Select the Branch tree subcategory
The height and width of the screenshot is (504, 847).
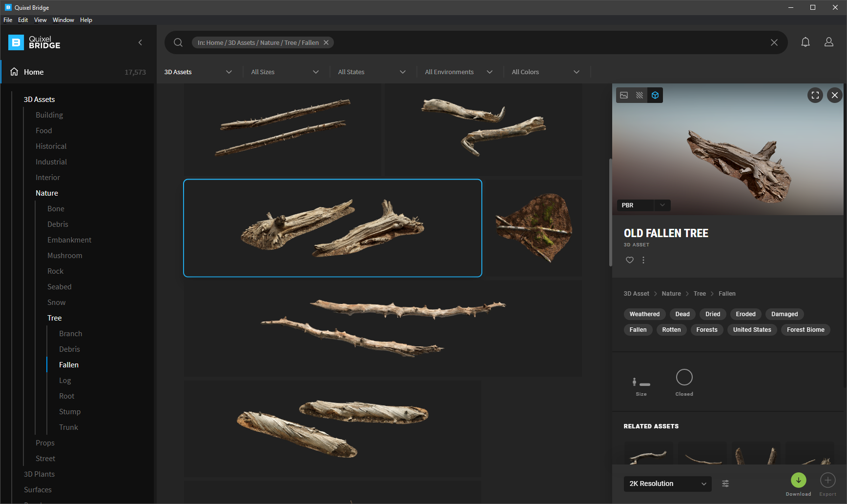[x=71, y=334]
